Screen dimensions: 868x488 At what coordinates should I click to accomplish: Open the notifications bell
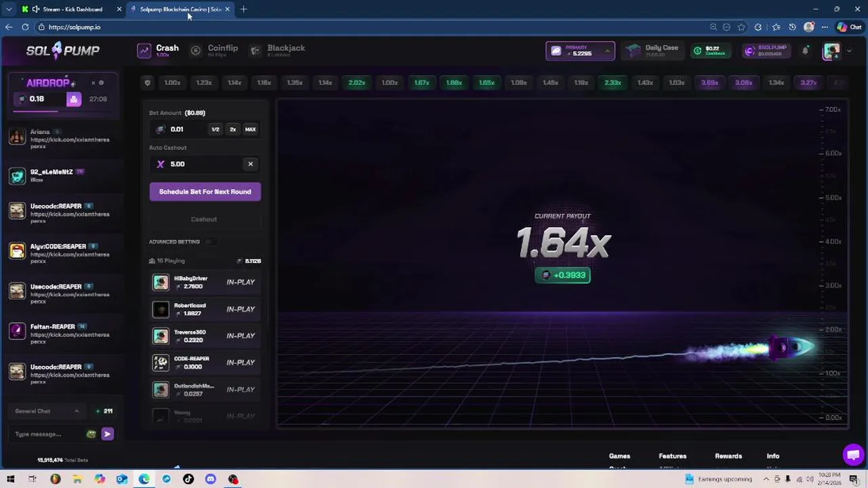pos(806,51)
